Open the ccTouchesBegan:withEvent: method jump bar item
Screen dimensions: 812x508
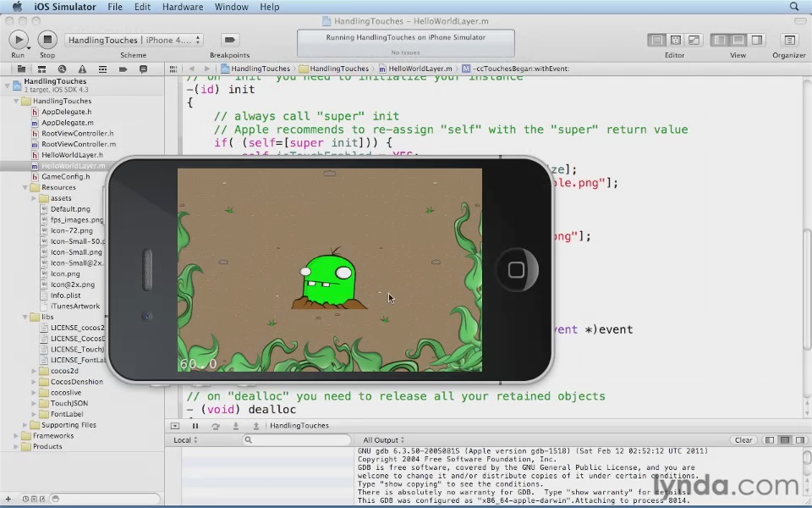[516, 69]
